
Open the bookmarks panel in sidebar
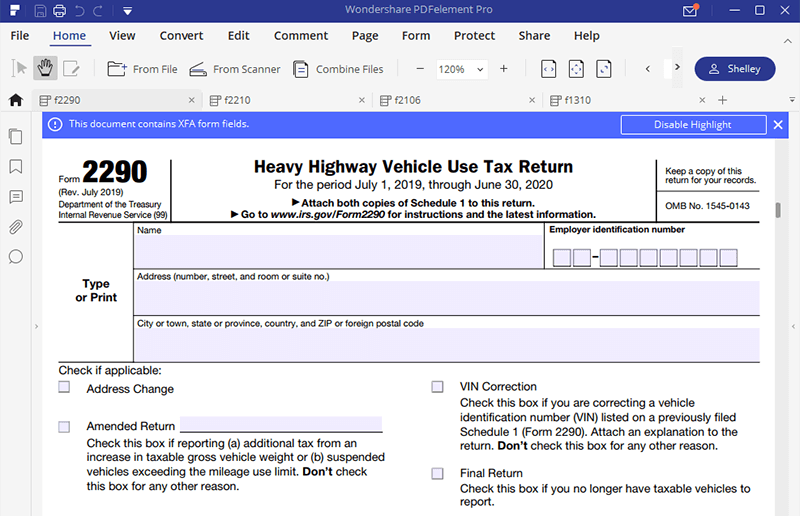16,166
